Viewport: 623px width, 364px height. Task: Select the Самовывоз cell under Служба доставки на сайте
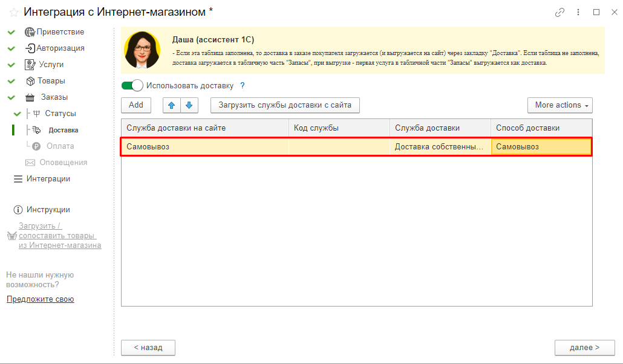(x=205, y=147)
